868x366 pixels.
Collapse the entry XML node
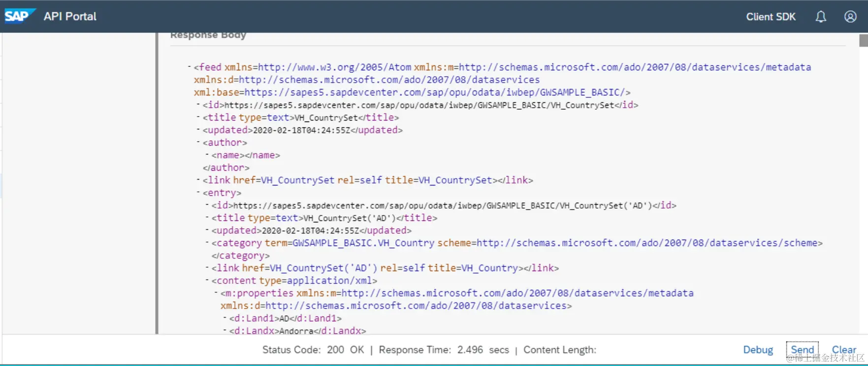pos(198,192)
